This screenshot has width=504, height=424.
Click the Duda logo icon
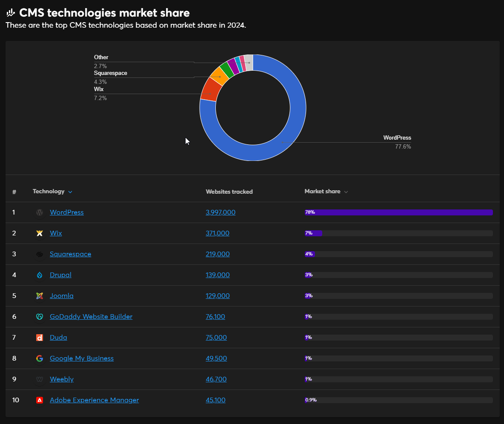tap(40, 338)
